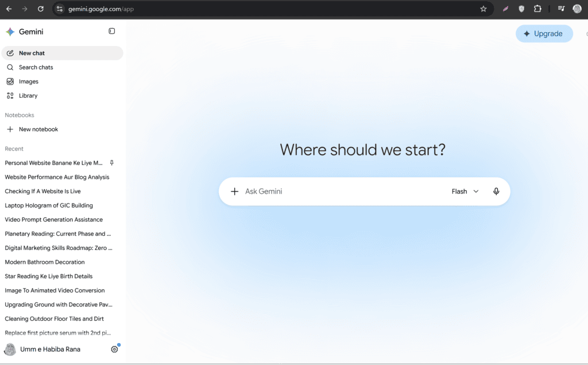Open chat 'Upgrading Ground with Decorative Pav...'

click(59, 305)
